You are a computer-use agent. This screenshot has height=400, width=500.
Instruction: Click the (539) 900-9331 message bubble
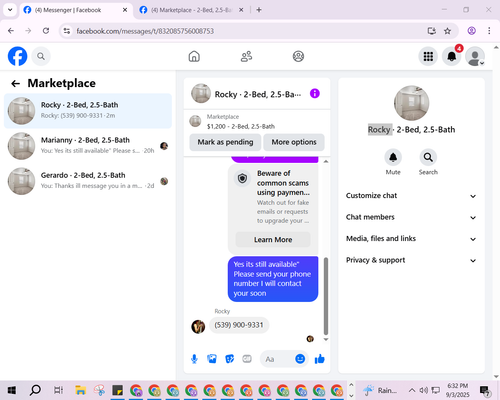[x=239, y=325]
